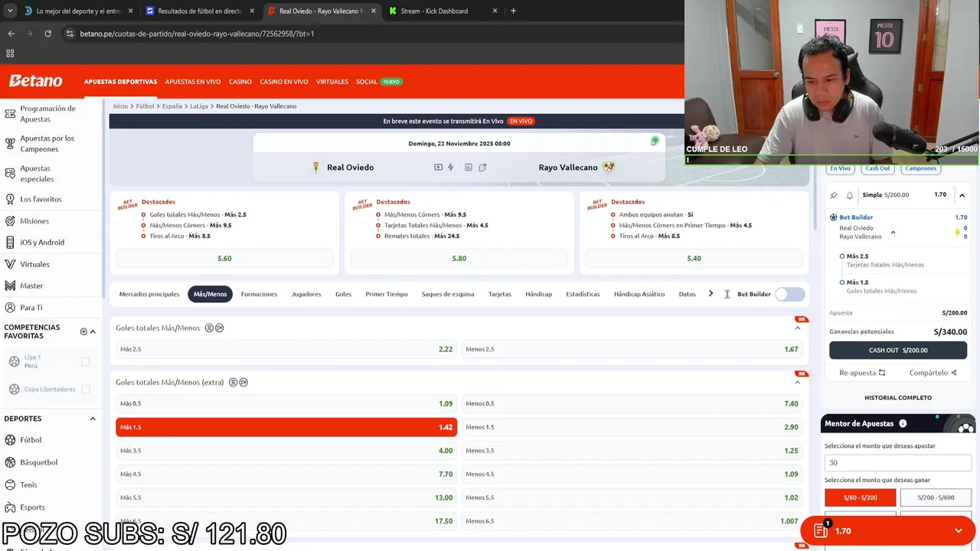Viewport: 980px width, 551px height.
Task: Select Menos 2.5 at odds 1.67
Action: point(632,349)
